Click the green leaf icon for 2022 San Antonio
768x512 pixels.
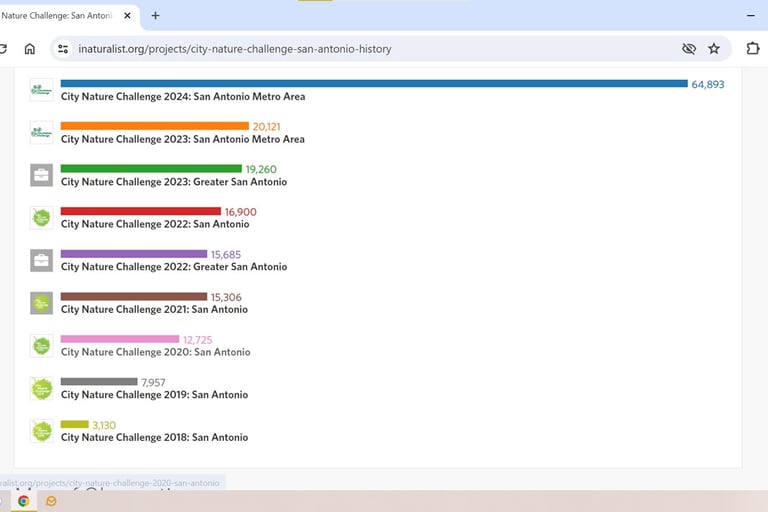[x=42, y=218]
